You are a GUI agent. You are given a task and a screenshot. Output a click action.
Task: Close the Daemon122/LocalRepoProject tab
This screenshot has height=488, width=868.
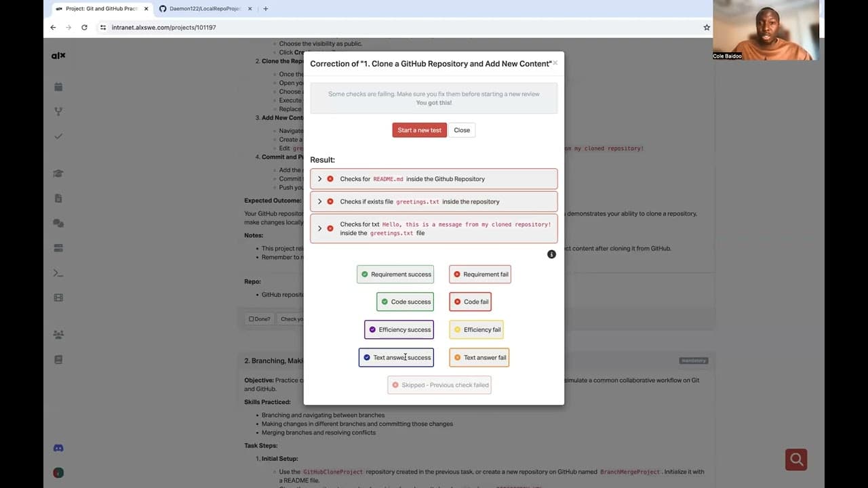(249, 9)
